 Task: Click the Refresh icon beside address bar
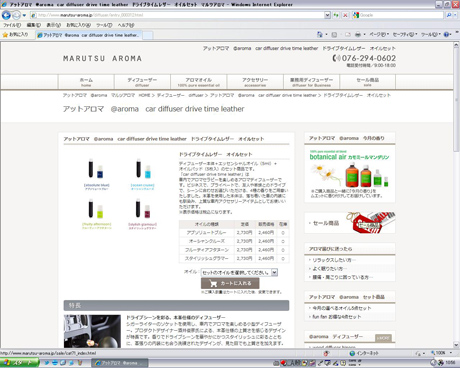coord(336,15)
